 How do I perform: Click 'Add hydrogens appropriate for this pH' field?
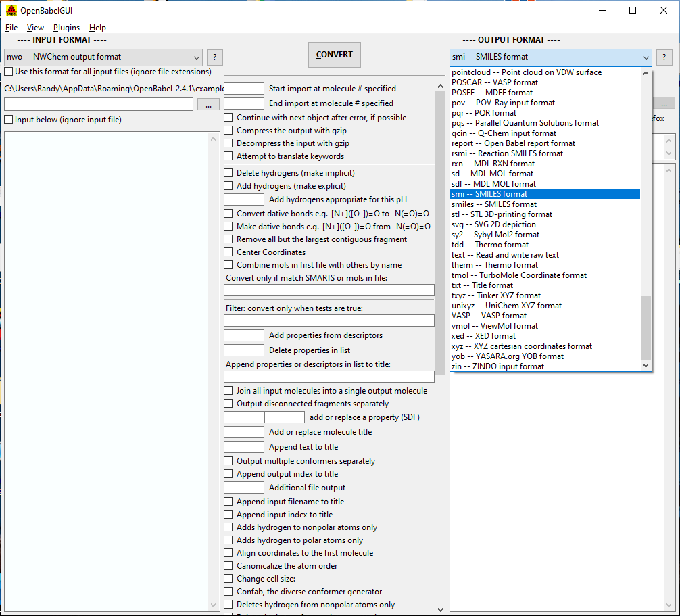[x=244, y=199]
